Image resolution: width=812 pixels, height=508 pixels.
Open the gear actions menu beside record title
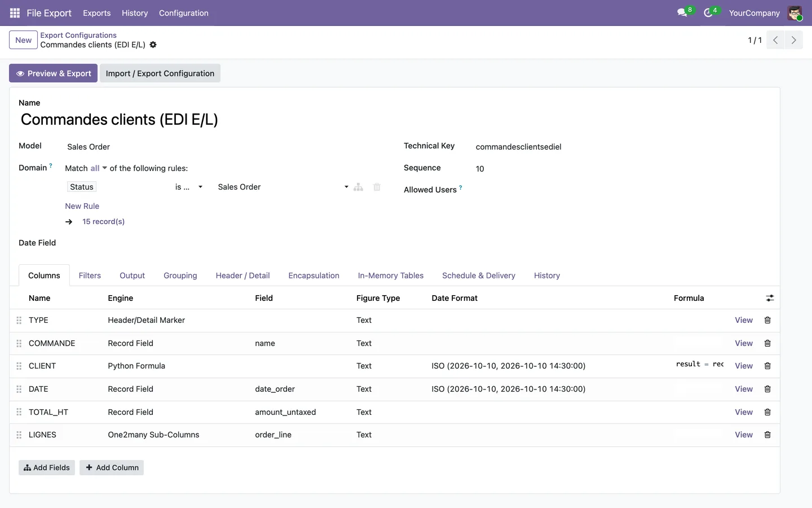[153, 45]
